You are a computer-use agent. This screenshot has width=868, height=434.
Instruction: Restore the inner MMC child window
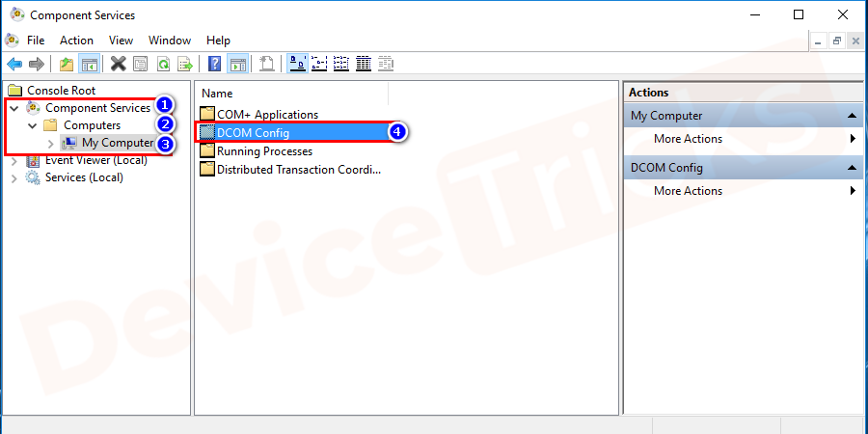tap(836, 41)
